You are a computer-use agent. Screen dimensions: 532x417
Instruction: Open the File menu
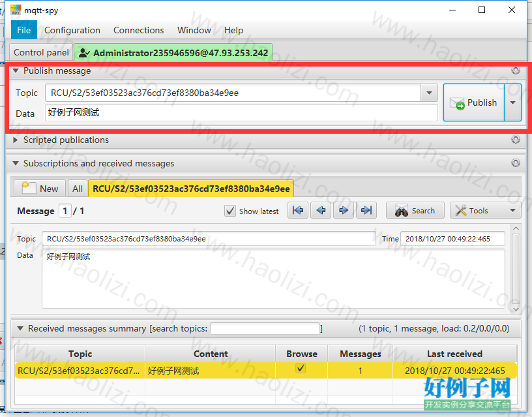pyautogui.click(x=23, y=30)
